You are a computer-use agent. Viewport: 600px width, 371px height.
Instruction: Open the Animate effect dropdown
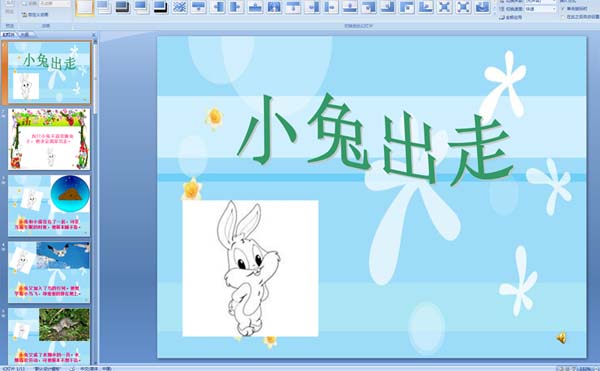click(55, 4)
